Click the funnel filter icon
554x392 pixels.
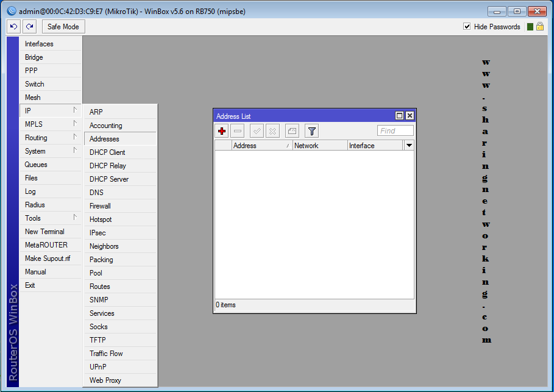pyautogui.click(x=311, y=131)
